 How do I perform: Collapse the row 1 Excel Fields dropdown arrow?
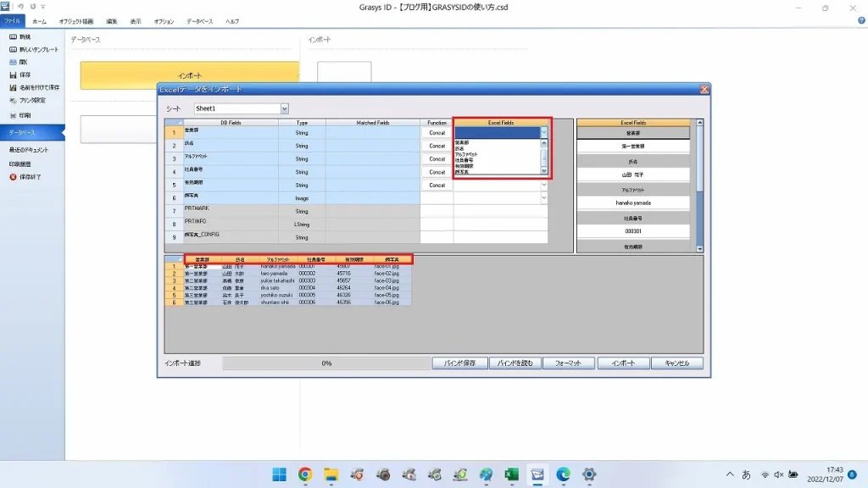(543, 132)
